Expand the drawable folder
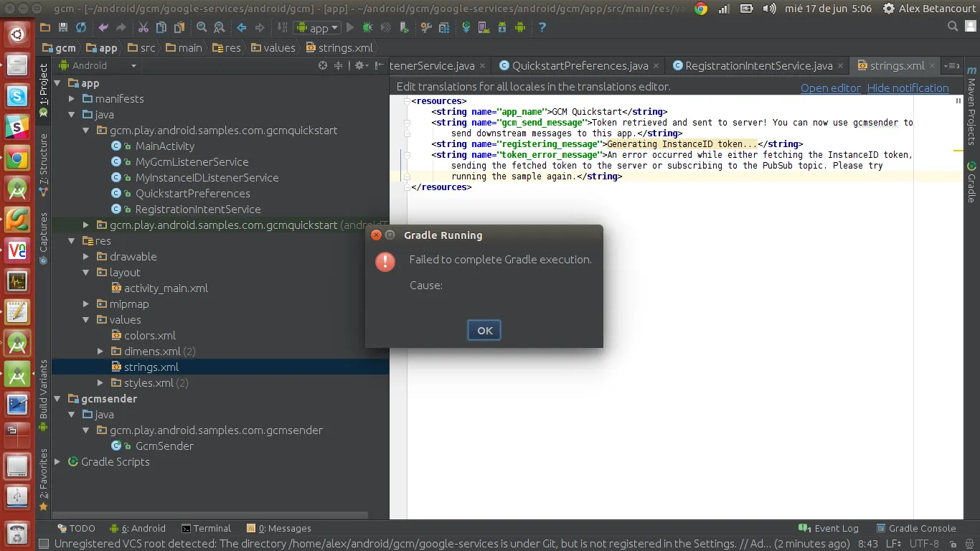The width and height of the screenshot is (980, 551). 86,257
